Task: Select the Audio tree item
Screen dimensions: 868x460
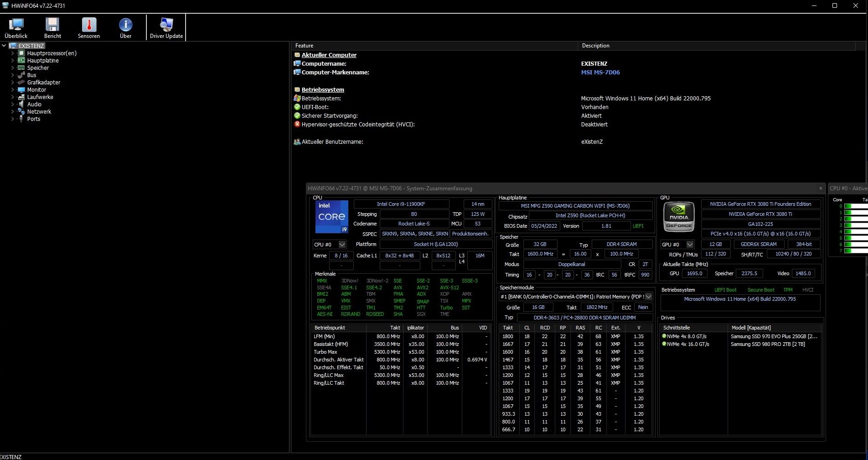Action: click(x=34, y=105)
